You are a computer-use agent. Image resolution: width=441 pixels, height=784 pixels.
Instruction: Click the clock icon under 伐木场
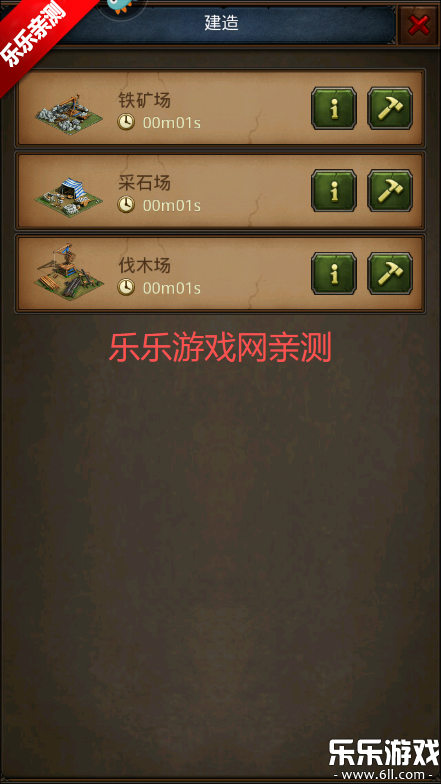point(126,287)
